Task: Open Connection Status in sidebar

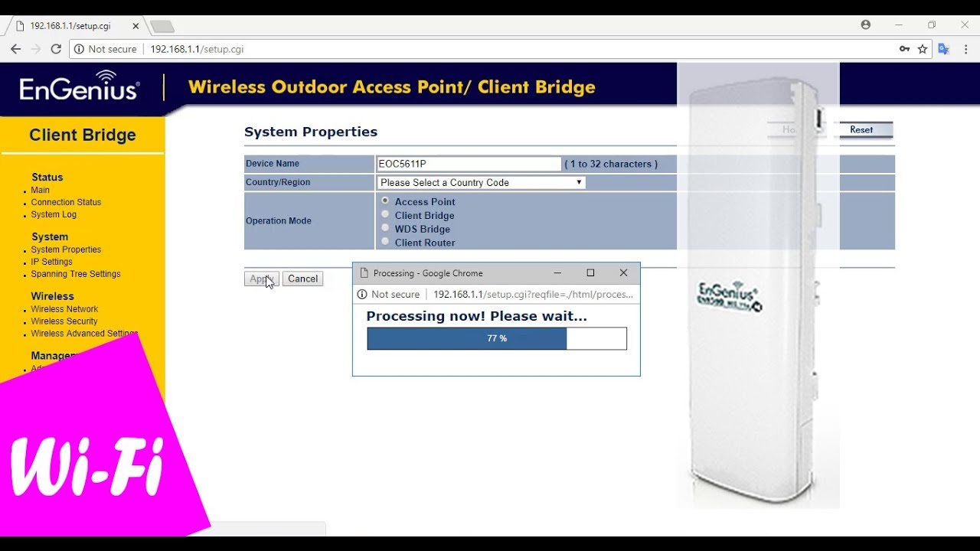Action: click(x=66, y=202)
